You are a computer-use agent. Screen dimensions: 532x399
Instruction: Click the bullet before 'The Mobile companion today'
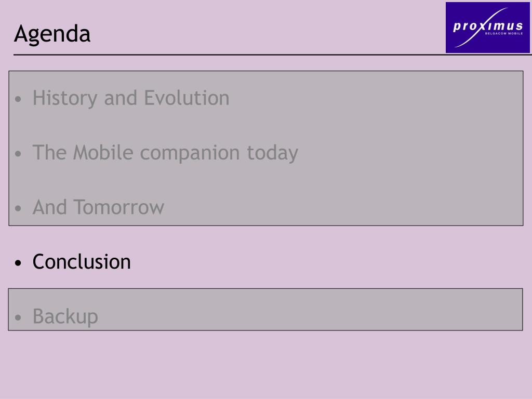tap(18, 154)
